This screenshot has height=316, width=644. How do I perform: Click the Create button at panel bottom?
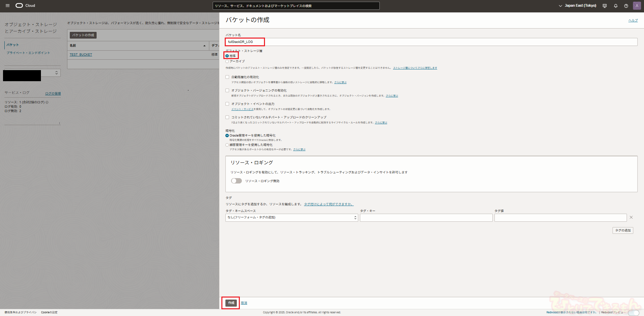click(x=231, y=303)
